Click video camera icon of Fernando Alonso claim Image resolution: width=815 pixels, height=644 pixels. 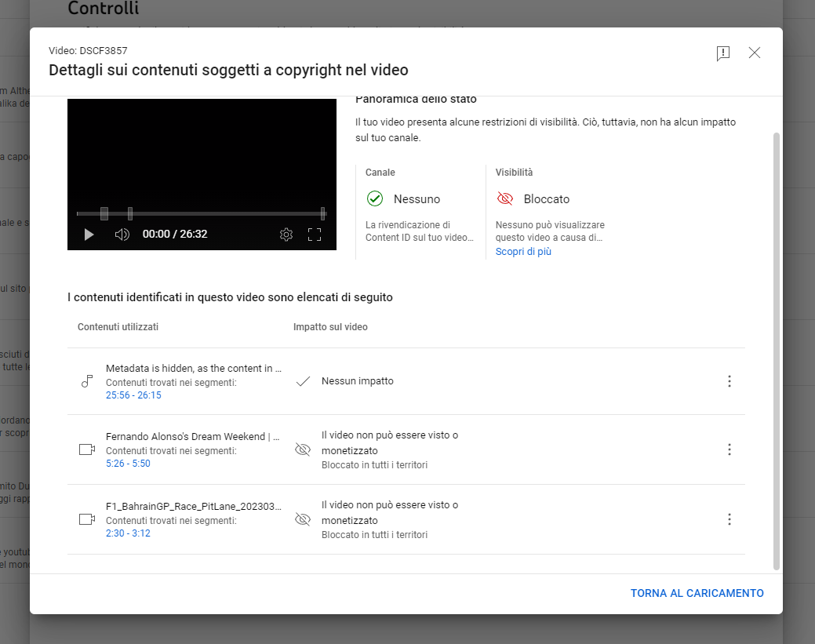coord(87,449)
